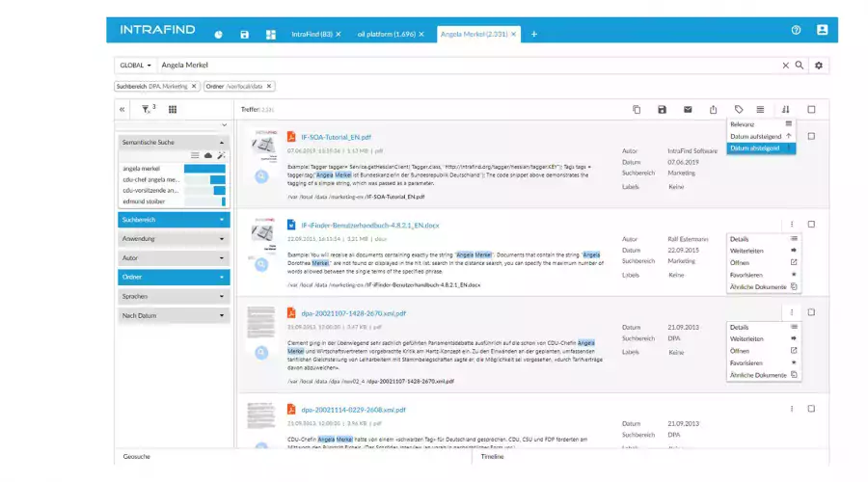Tick the checkbox for IF-SOA-Tutorial_EN.pdf result

point(811,137)
